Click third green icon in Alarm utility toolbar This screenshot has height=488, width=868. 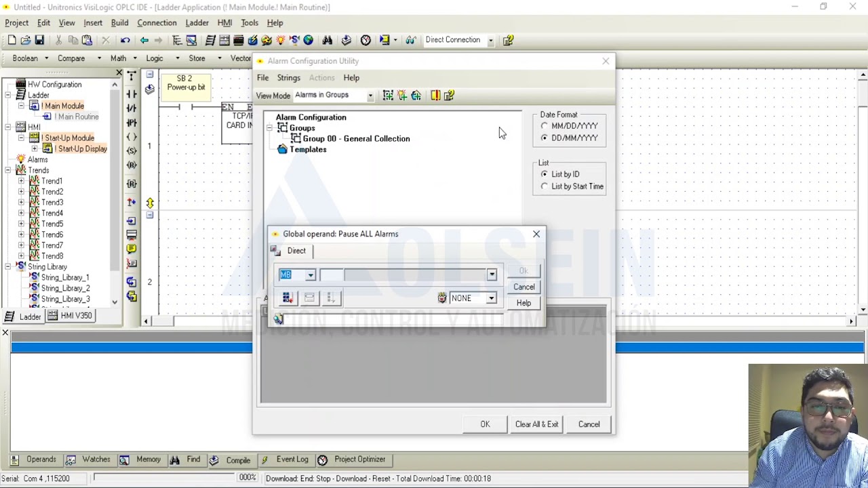[416, 96]
